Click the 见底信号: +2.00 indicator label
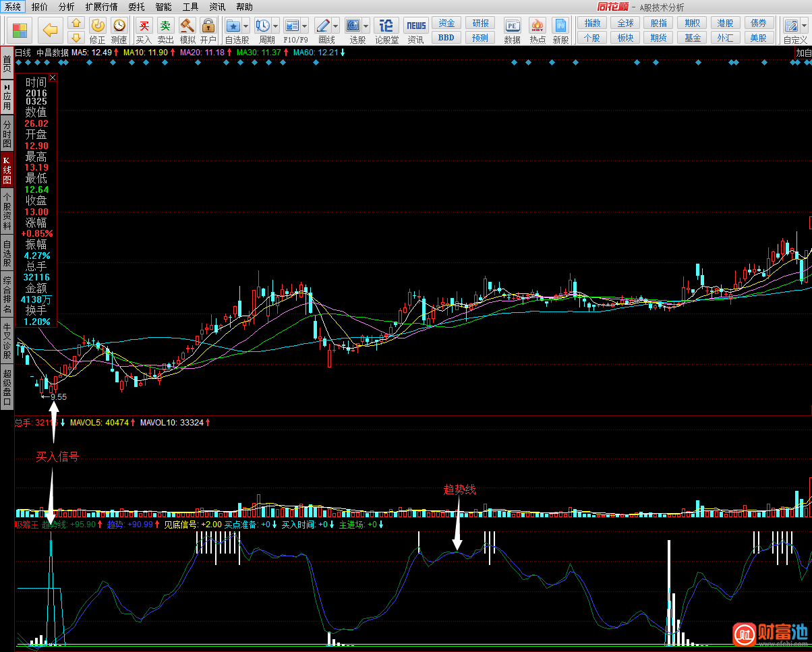The image size is (812, 652). pyautogui.click(x=194, y=524)
